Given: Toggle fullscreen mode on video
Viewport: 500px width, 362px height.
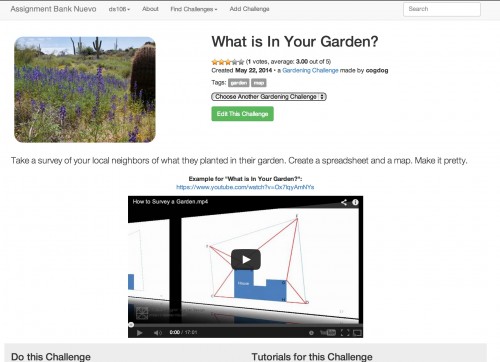Looking at the screenshot, I should coord(345,332).
